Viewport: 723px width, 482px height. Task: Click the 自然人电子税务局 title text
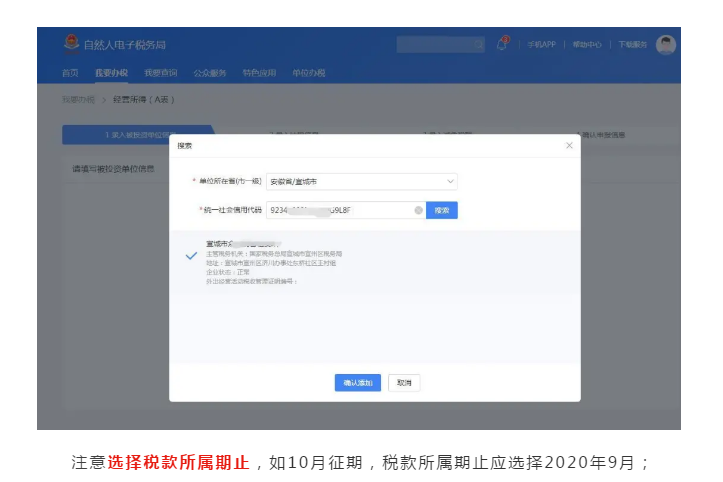click(124, 45)
